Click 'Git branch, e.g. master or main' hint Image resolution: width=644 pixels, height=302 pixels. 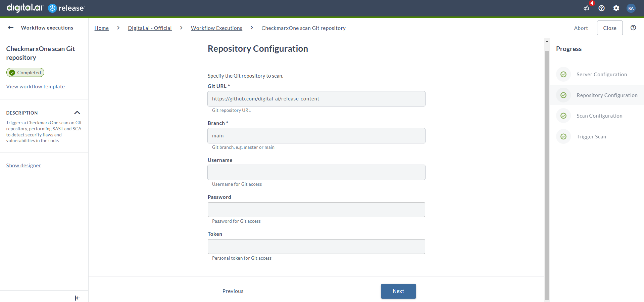243,147
